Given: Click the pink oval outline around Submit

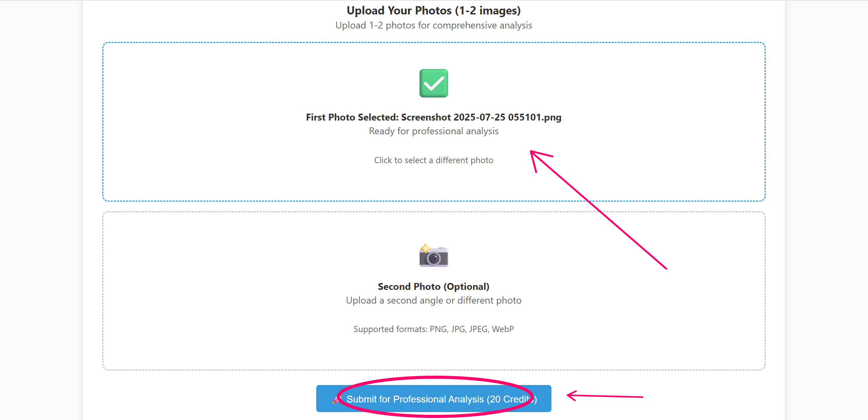Looking at the screenshot, I should [x=435, y=397].
